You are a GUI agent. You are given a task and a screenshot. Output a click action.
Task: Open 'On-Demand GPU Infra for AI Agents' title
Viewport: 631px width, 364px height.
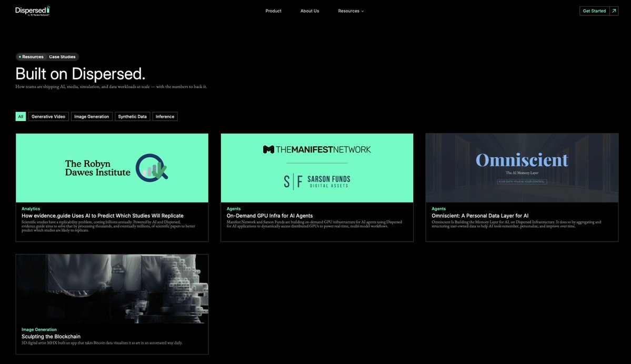(269, 216)
